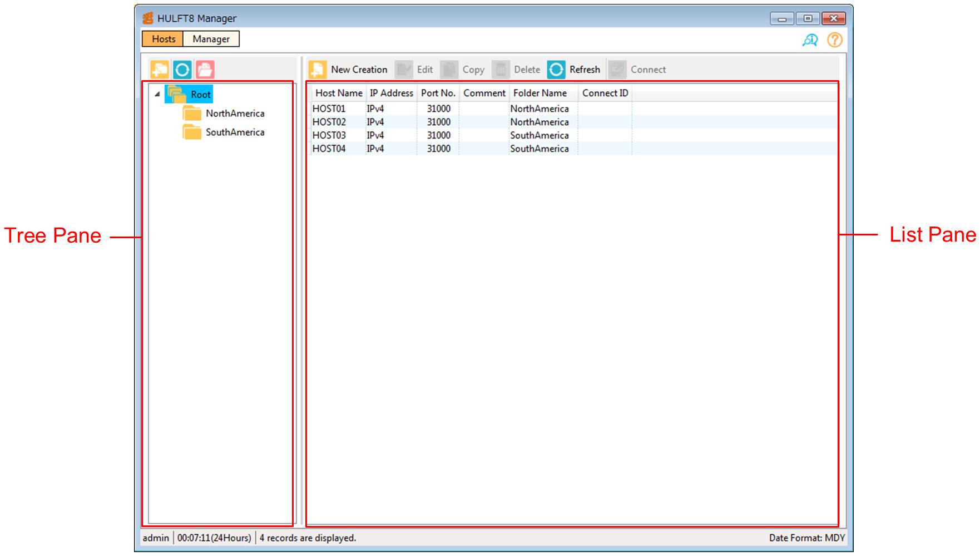Select the HOST03 row
This screenshot has height=556, width=980.
click(x=329, y=135)
